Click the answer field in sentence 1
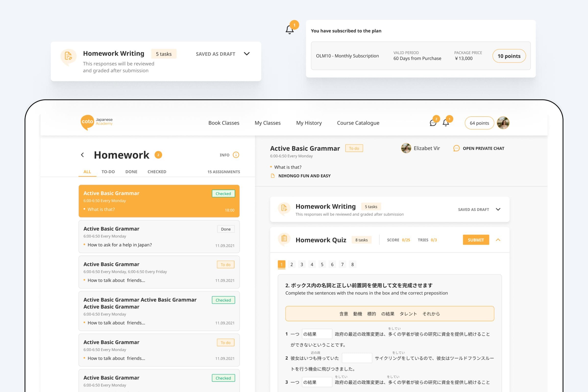Viewport: 588px width, 392px height. [317, 334]
